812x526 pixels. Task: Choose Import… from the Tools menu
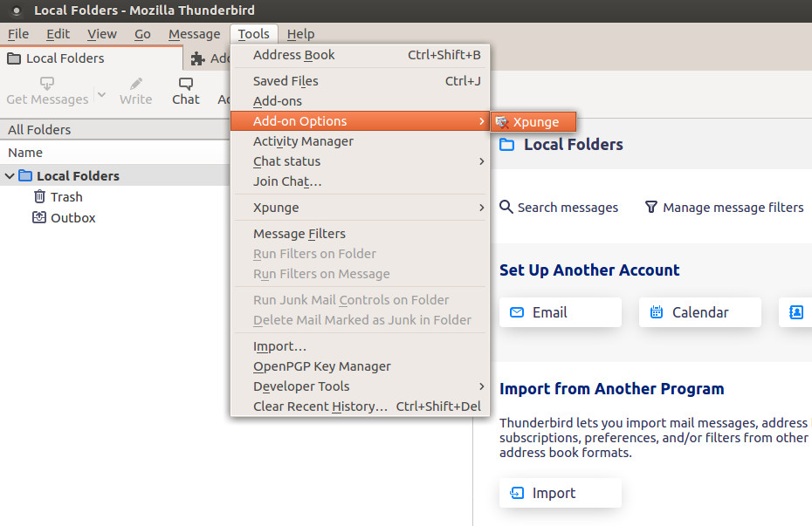click(360, 346)
